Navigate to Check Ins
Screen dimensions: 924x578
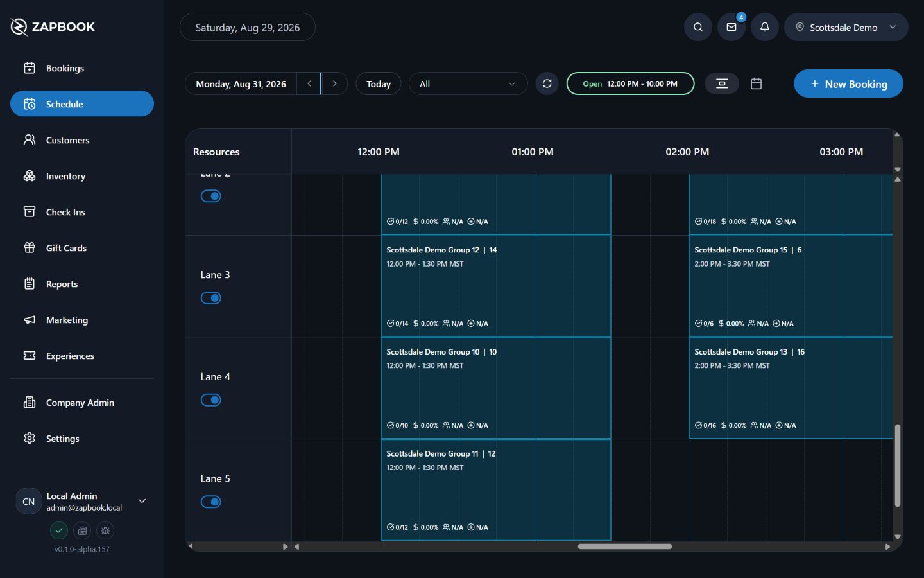click(x=82, y=212)
